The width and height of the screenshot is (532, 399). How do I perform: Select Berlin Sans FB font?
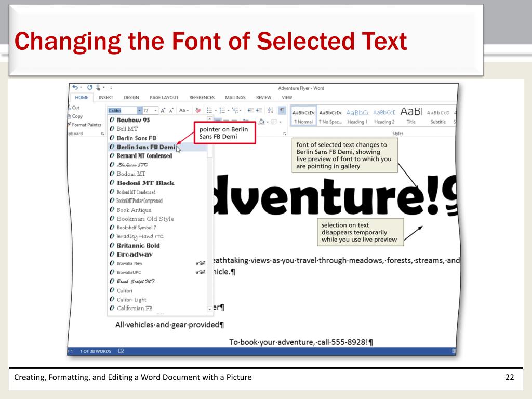click(157, 138)
